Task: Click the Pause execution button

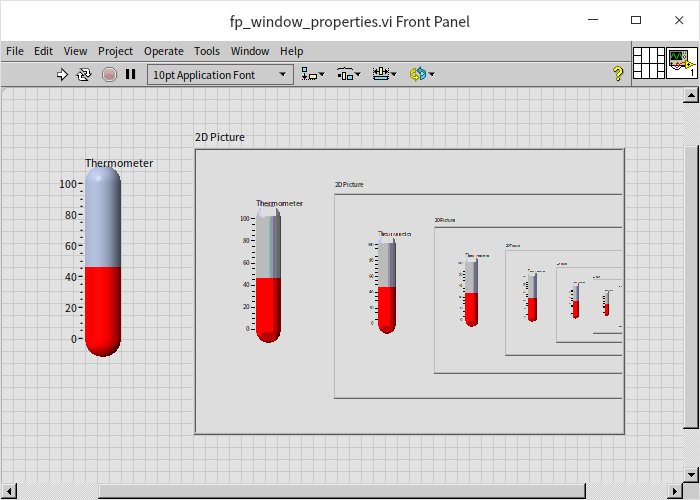Action: tap(130, 74)
